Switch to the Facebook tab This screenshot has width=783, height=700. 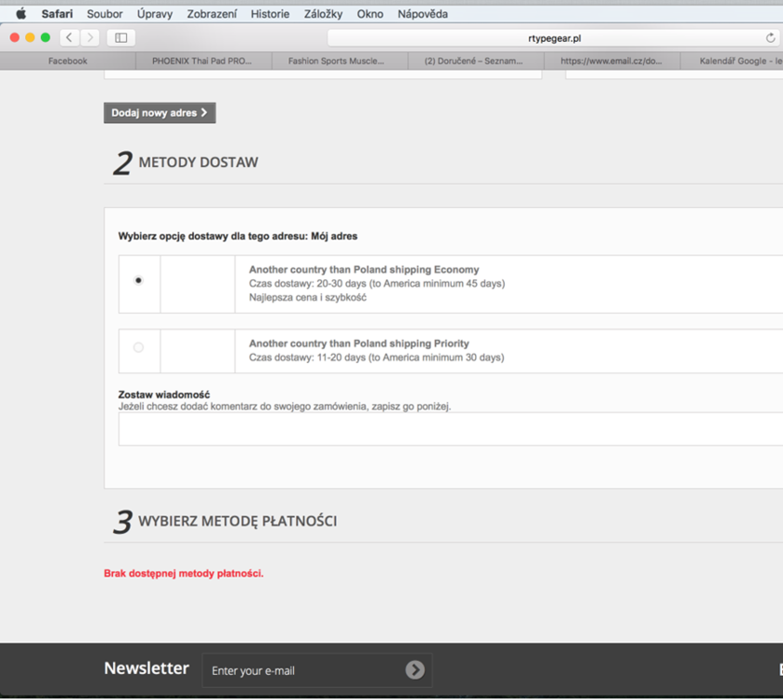pyautogui.click(x=68, y=61)
